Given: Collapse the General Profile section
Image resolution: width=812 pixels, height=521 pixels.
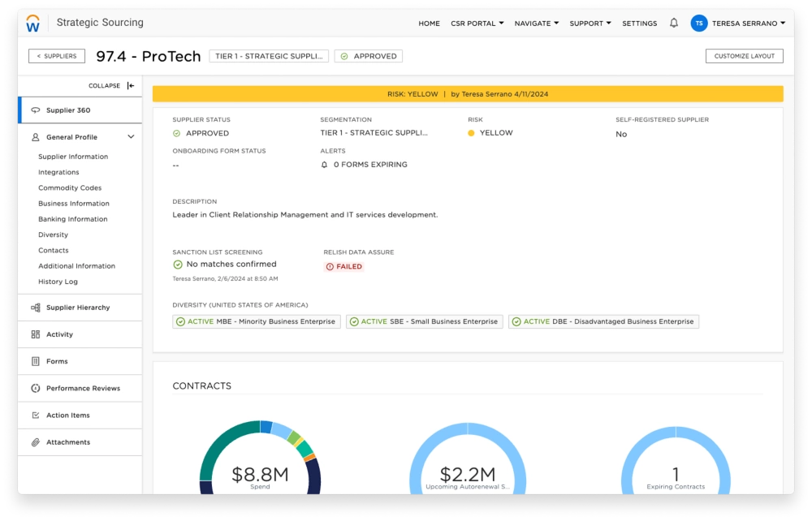Looking at the screenshot, I should [x=131, y=137].
